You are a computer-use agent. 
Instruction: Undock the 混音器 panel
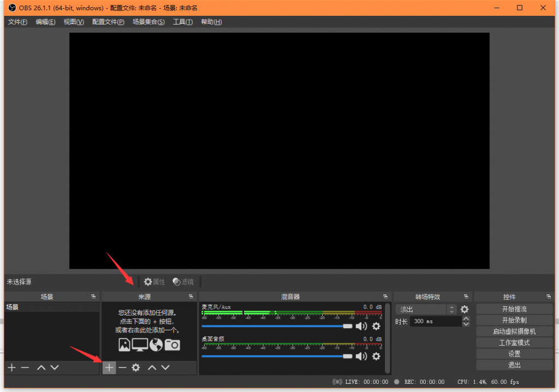(x=385, y=296)
